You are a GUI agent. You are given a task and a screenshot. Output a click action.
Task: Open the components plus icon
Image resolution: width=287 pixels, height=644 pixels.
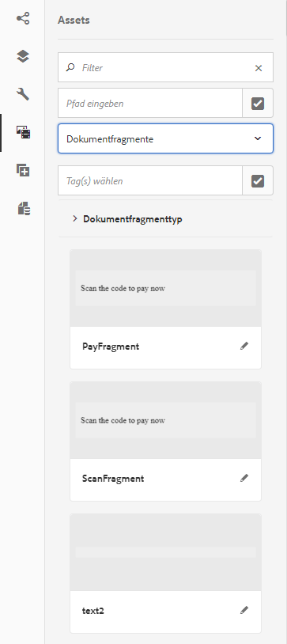coord(23,170)
